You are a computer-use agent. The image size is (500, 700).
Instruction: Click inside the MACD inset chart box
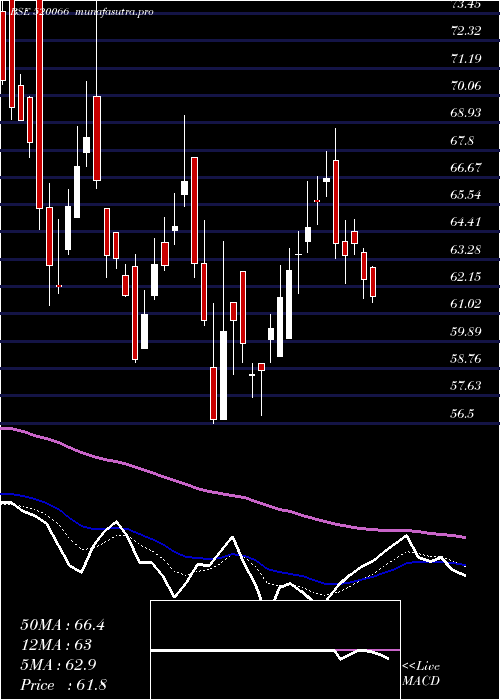(275, 650)
